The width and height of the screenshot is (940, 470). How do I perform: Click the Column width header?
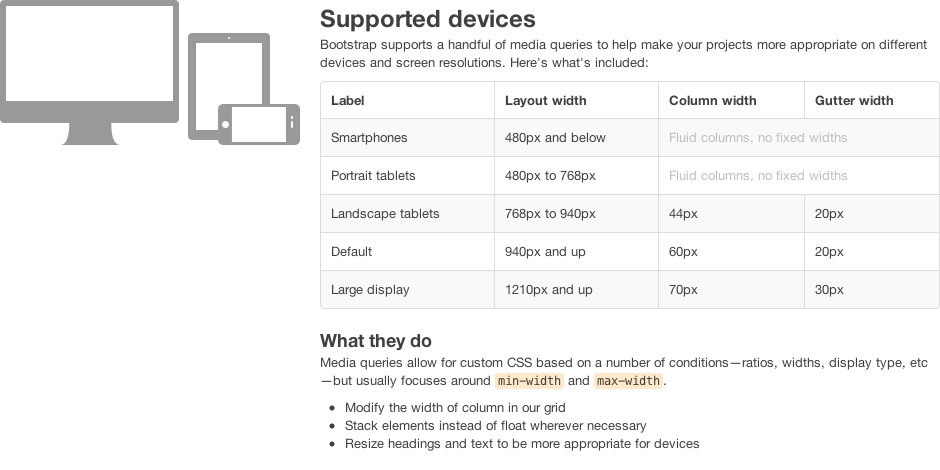712,101
